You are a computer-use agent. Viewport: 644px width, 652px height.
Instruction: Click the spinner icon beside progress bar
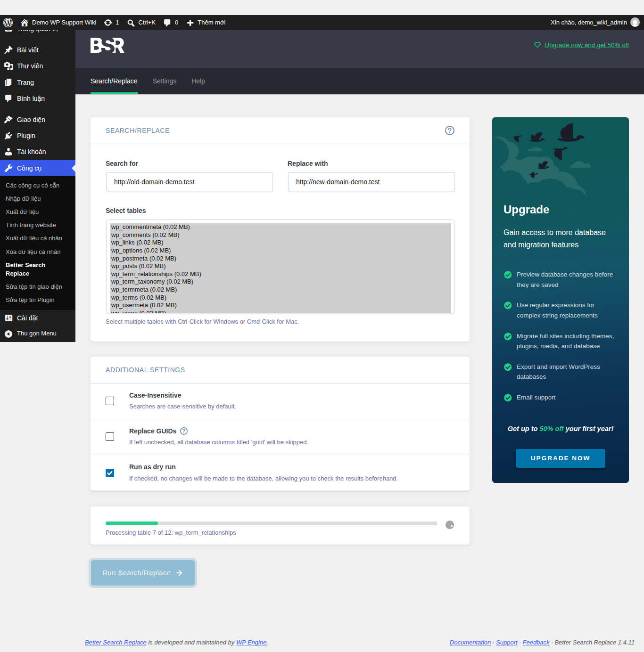(450, 525)
